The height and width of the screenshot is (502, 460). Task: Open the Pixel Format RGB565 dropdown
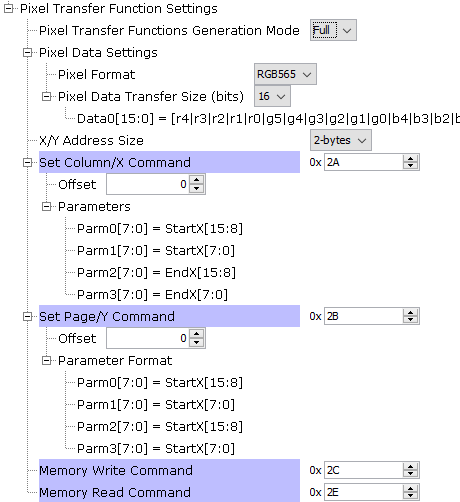[x=285, y=74]
